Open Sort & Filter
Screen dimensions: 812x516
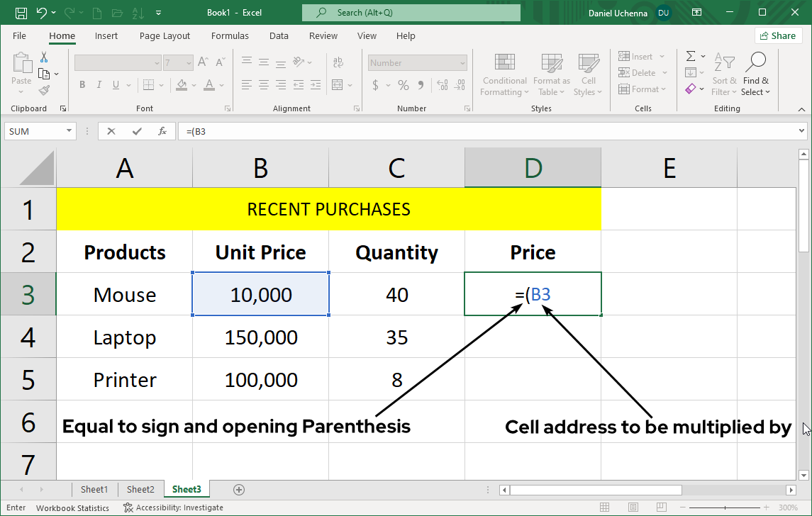(x=724, y=74)
